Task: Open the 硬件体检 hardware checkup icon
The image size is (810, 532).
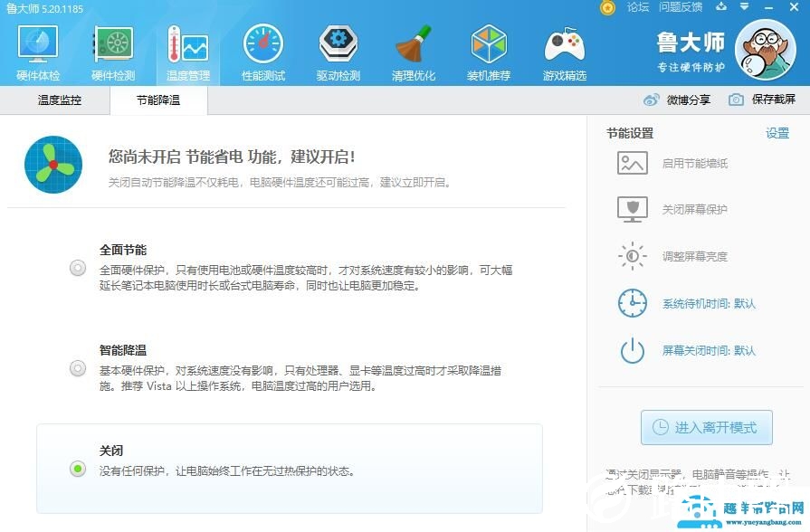Action: (38, 44)
